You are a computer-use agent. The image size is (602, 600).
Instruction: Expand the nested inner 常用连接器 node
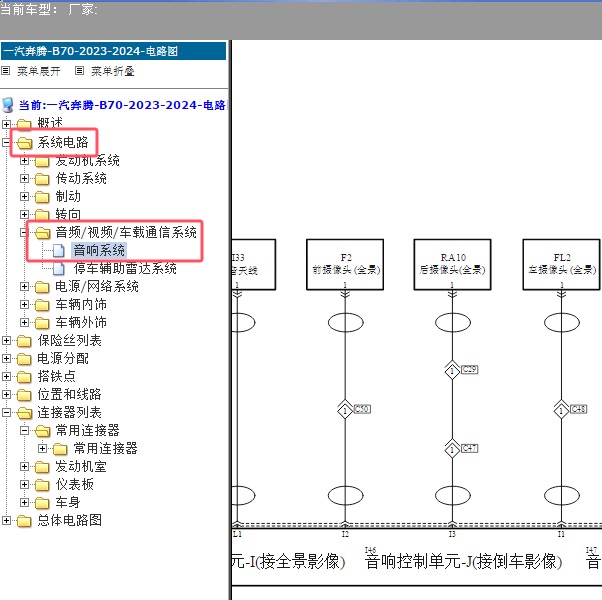(42, 449)
